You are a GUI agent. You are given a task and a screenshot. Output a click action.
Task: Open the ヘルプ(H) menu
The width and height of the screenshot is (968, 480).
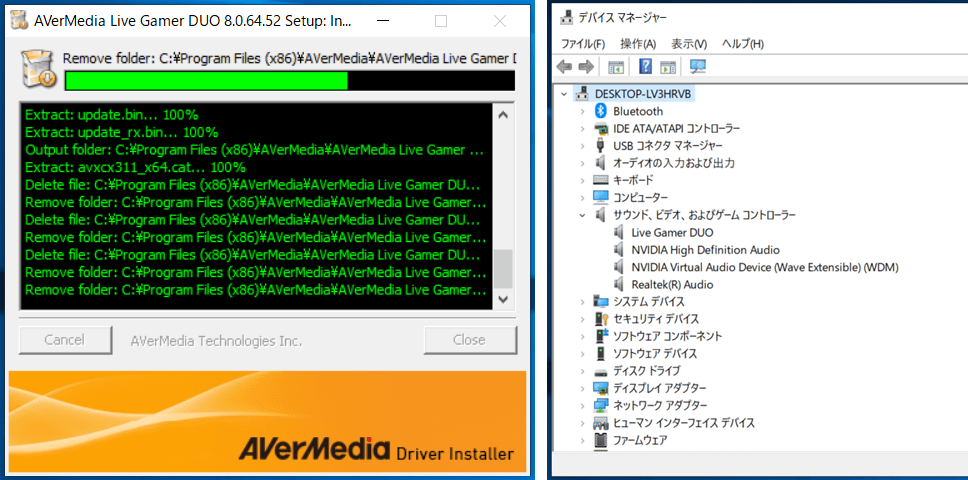(x=743, y=44)
